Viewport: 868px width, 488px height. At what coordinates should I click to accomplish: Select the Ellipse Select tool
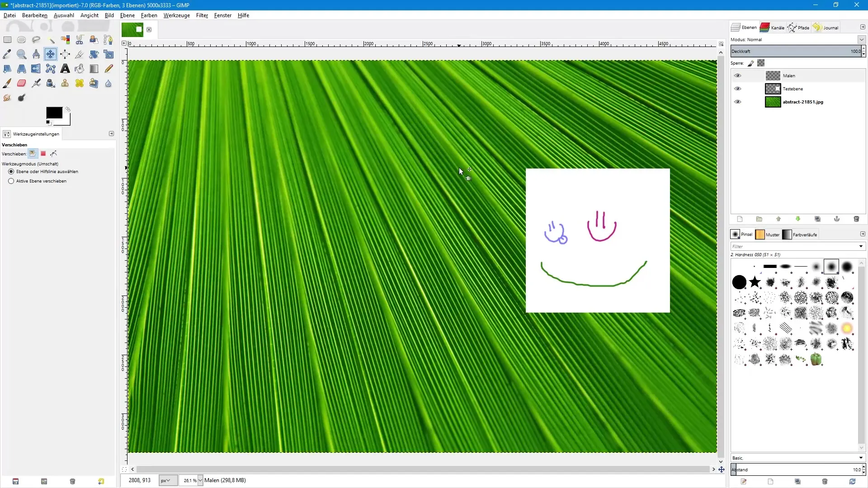click(21, 40)
